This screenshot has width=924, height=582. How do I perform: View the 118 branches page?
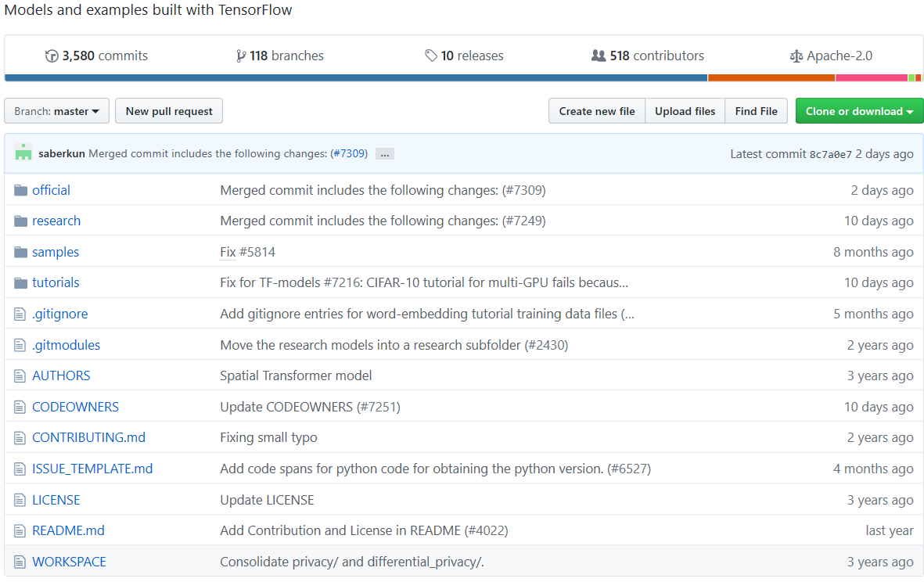click(x=280, y=56)
